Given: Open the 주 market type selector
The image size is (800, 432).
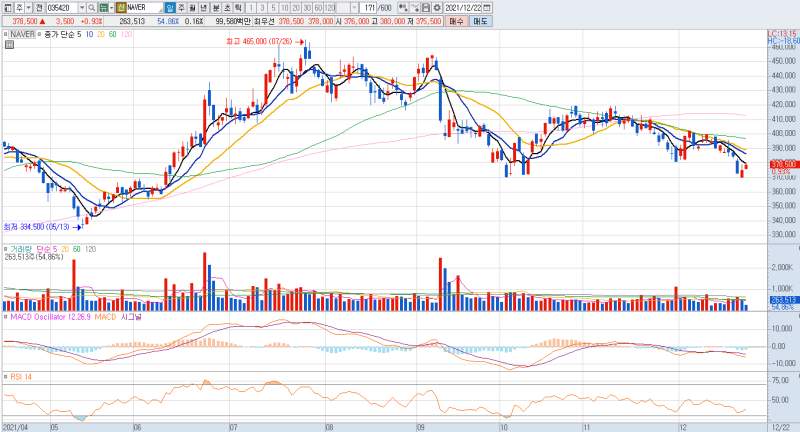Looking at the screenshot, I should coord(19,8).
